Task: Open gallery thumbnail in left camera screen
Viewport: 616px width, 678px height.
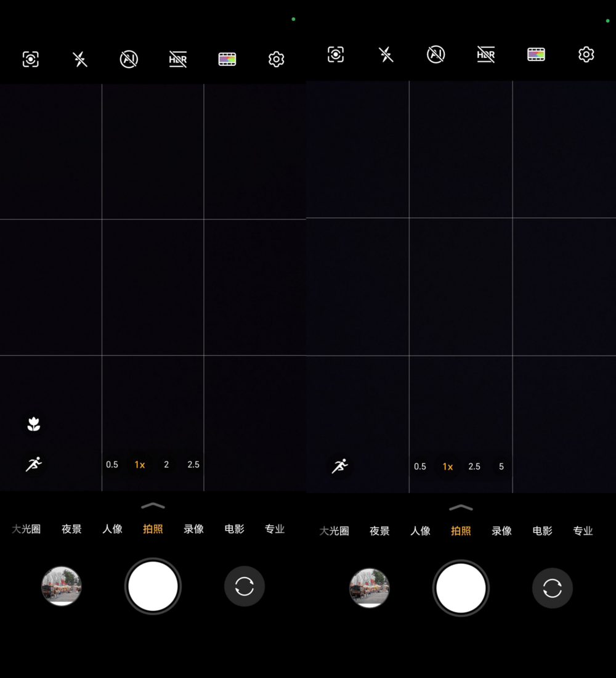Action: pos(62,586)
